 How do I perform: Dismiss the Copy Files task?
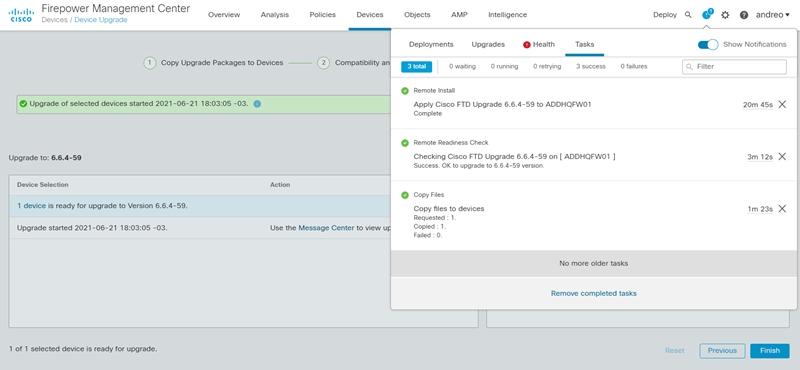click(782, 208)
